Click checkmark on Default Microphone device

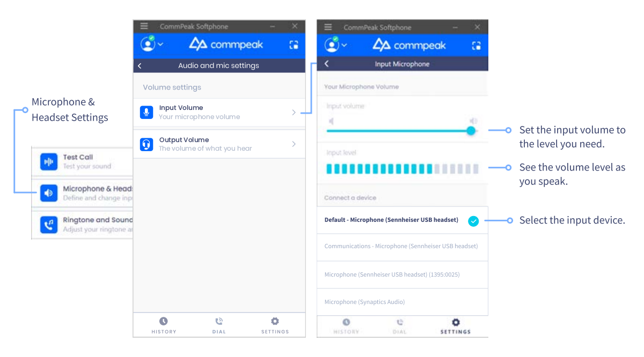point(473,221)
